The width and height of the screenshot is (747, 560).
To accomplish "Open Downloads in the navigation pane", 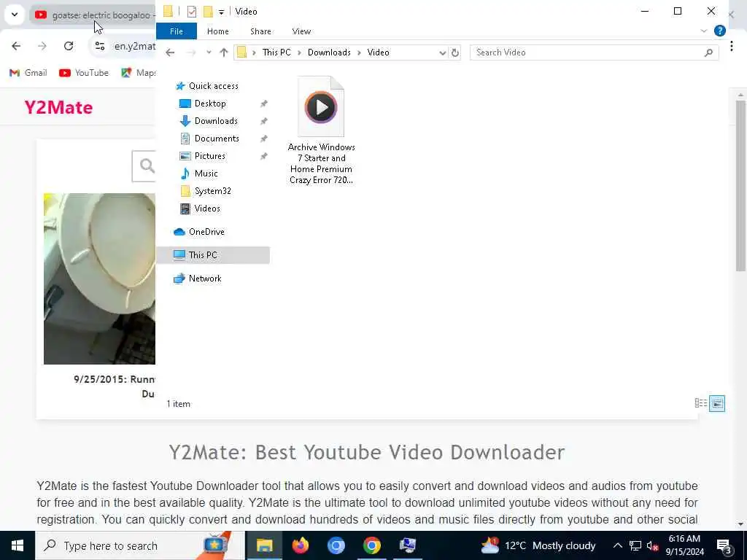I will [x=216, y=121].
